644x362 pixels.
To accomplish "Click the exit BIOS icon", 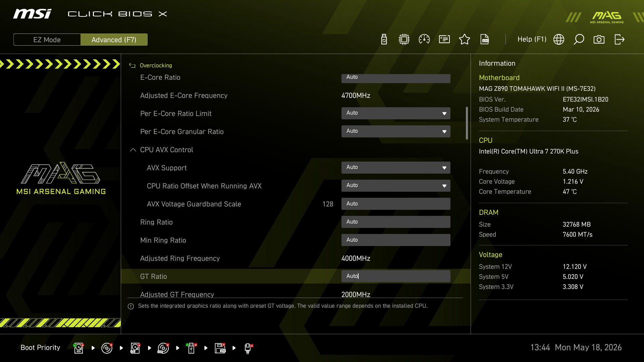I will pos(620,40).
